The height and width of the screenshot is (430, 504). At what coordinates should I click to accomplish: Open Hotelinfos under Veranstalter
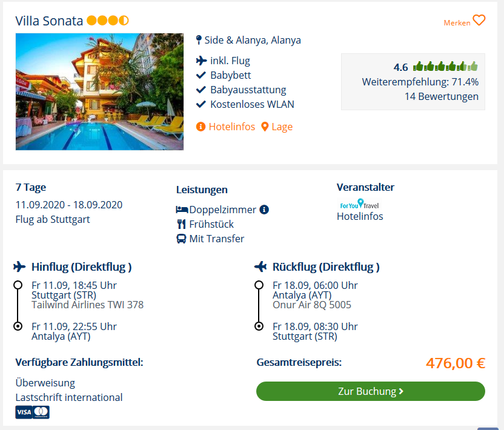(x=360, y=216)
